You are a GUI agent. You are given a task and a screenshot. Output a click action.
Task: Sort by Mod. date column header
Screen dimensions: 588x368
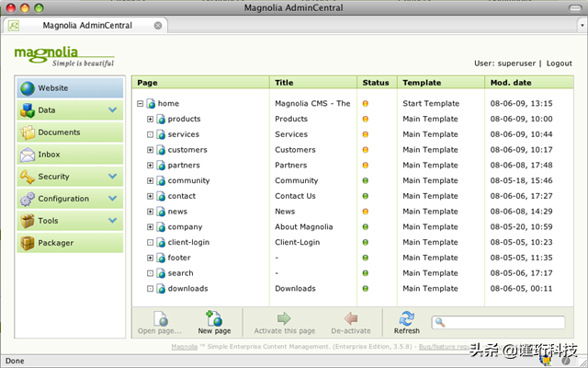[529, 83]
